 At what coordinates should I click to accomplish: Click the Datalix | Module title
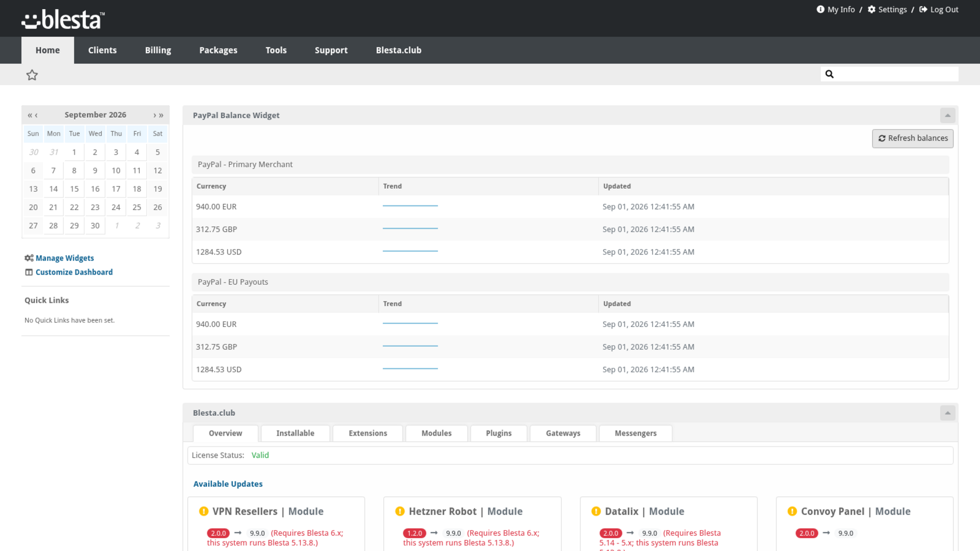[x=645, y=511]
